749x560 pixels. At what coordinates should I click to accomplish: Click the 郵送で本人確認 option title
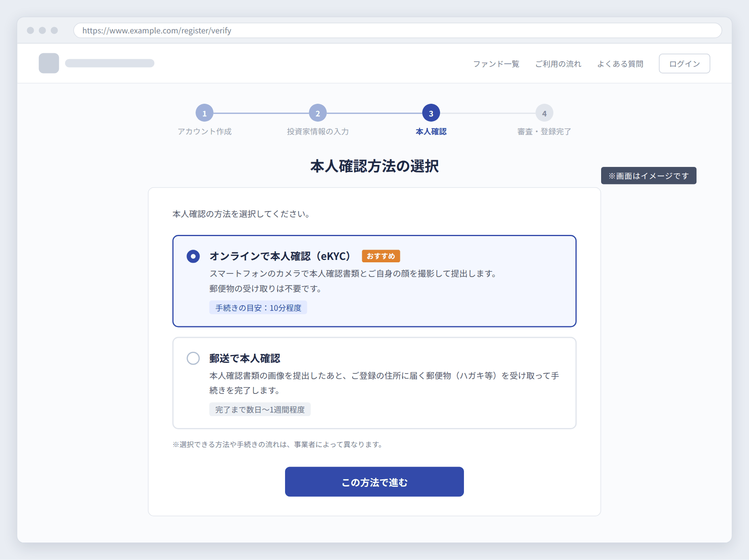245,358
